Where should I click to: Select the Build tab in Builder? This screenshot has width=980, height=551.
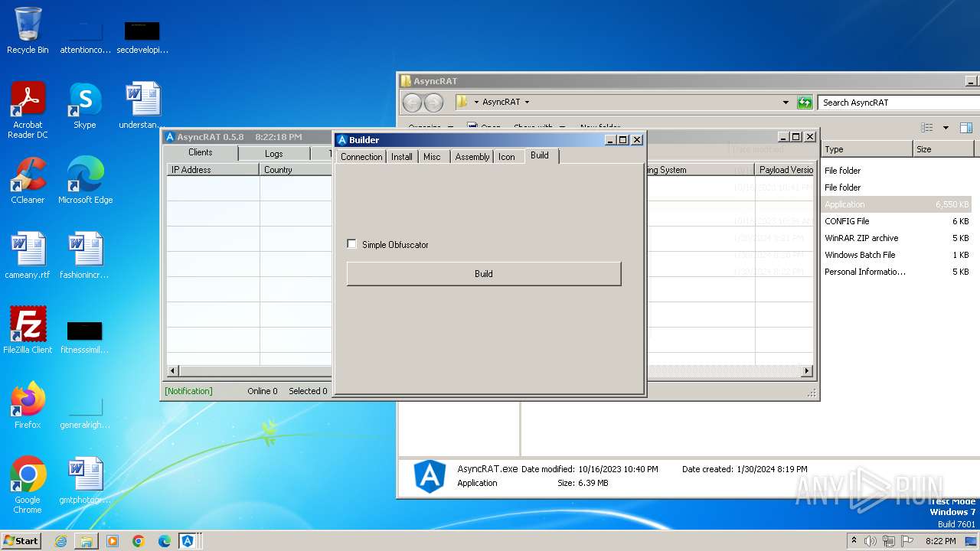coord(540,155)
